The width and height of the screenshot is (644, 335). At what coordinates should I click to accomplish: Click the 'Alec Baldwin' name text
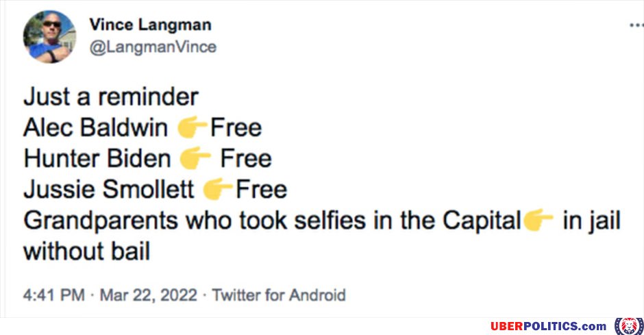pos(95,127)
